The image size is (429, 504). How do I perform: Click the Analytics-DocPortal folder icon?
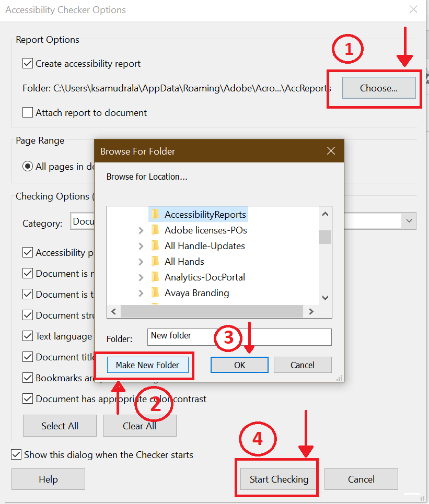(x=155, y=277)
